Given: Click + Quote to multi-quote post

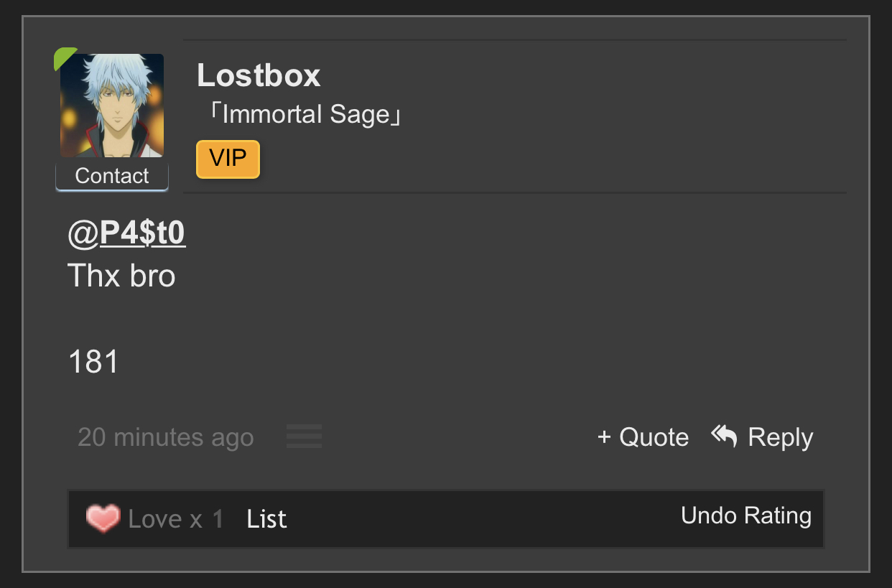Looking at the screenshot, I should (643, 437).
